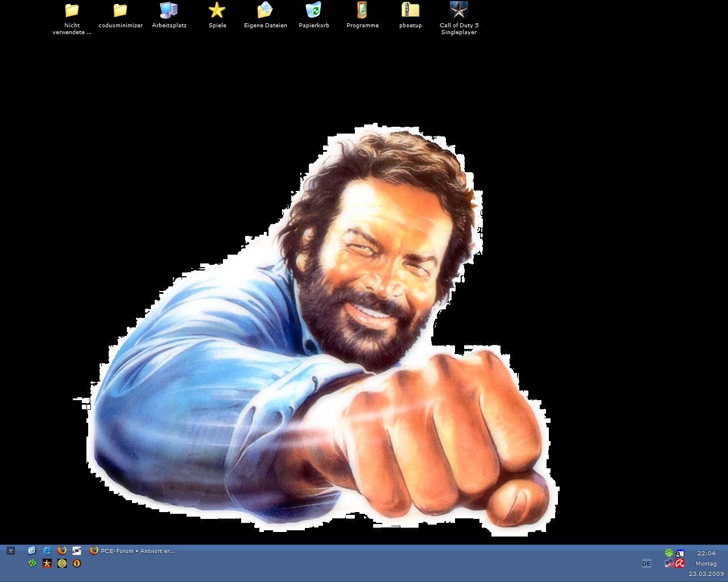The image size is (728, 582).
Task: Click the disconnected network tray icon
Action: (669, 563)
